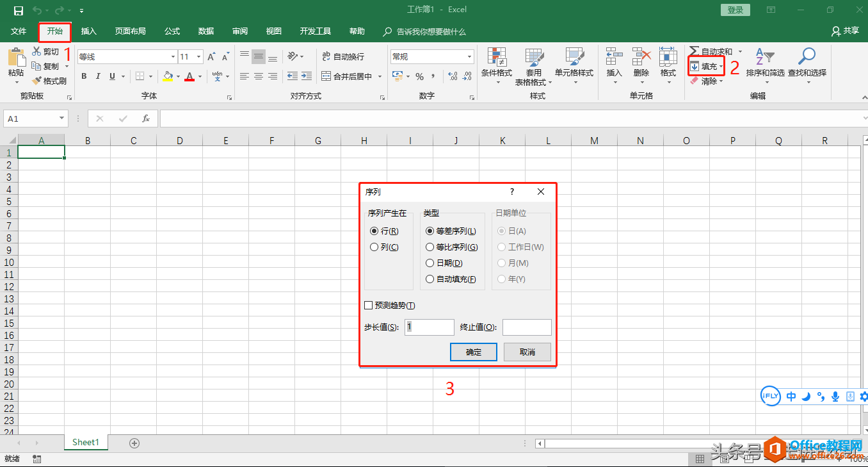Click the Insert Function fx icon

click(146, 119)
